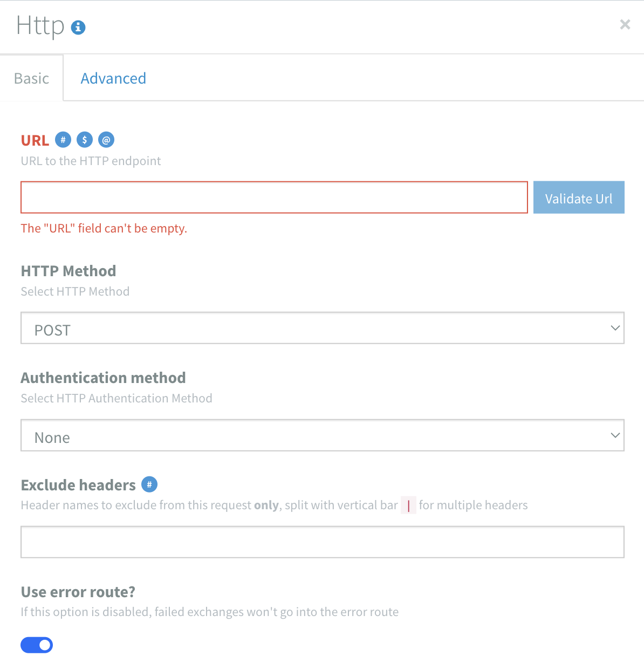Disable the Use error route toggle
The width and height of the screenshot is (644, 670).
[x=37, y=645]
